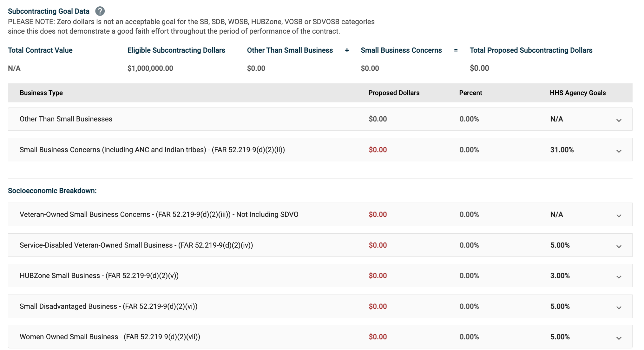Expand the Small Business Concerns row chevron
The height and width of the screenshot is (350, 644).
click(x=619, y=151)
